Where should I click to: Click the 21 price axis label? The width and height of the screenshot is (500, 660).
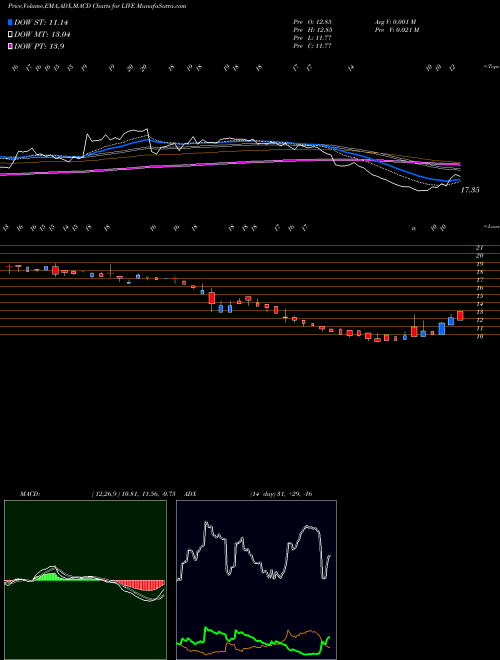tap(479, 248)
